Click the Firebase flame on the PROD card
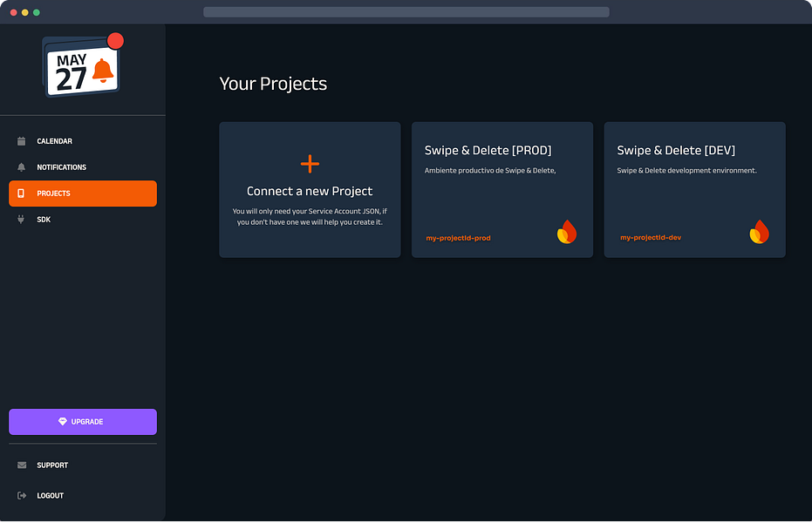 coord(567,231)
